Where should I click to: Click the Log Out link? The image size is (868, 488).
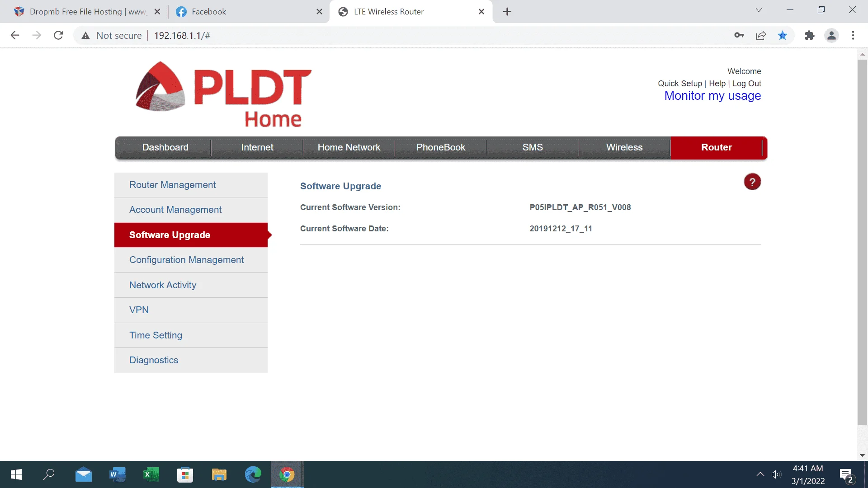pyautogui.click(x=747, y=84)
